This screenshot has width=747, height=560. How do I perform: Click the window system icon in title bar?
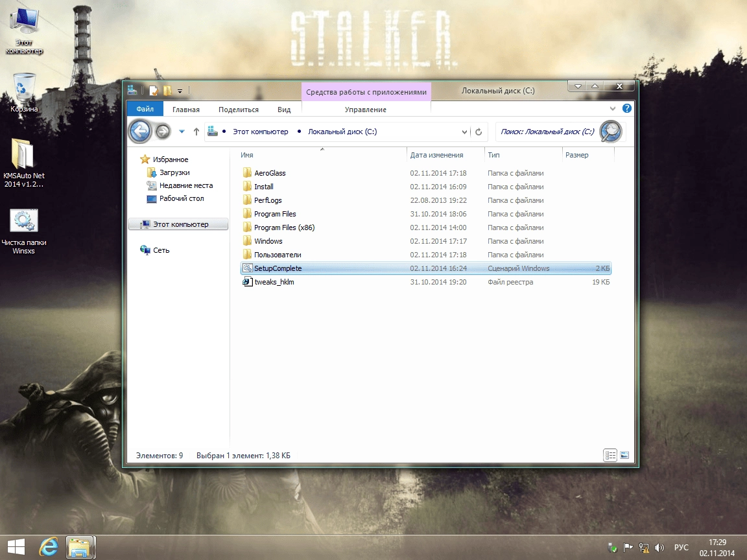(x=132, y=90)
